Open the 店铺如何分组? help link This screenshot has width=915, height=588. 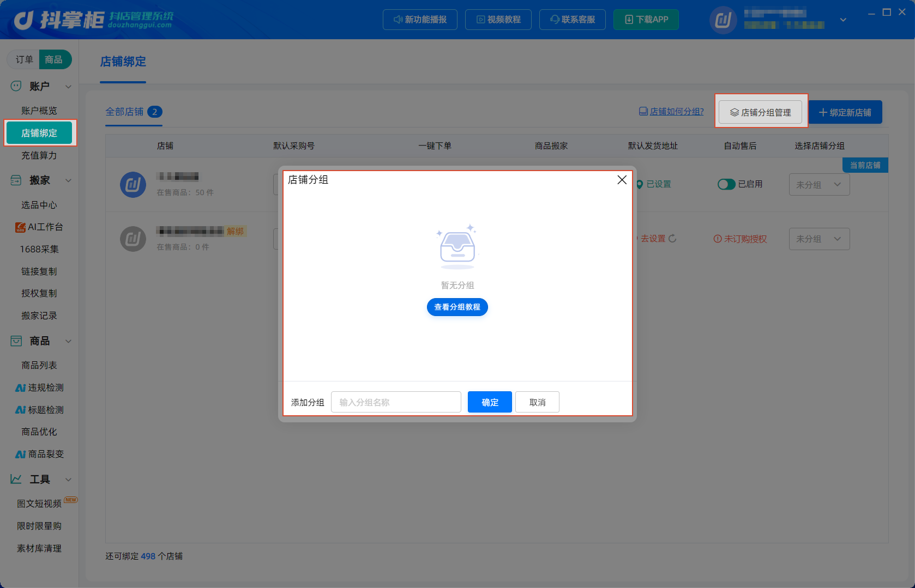pos(671,112)
